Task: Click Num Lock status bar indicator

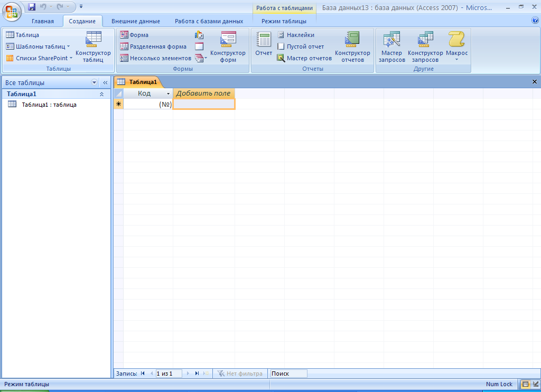Action: tap(499, 384)
